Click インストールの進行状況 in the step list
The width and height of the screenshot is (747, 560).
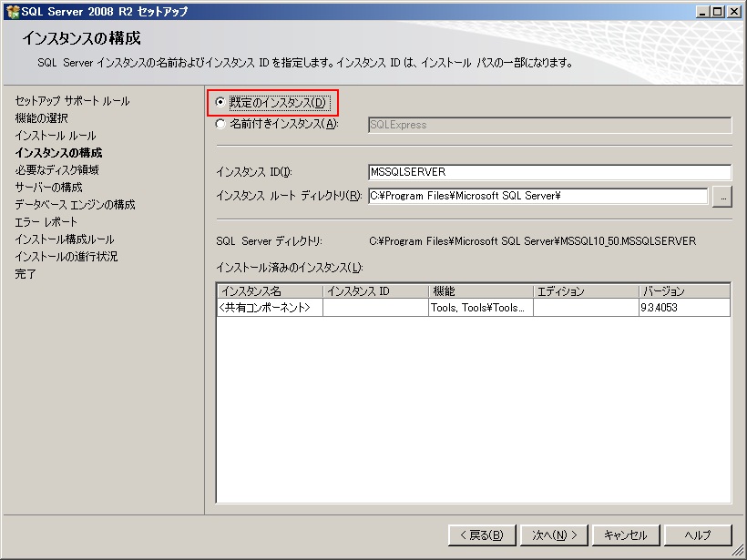(67, 257)
